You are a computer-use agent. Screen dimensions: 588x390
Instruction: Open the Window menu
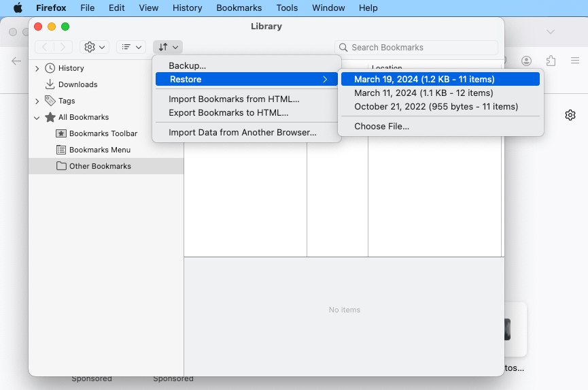[x=328, y=8]
